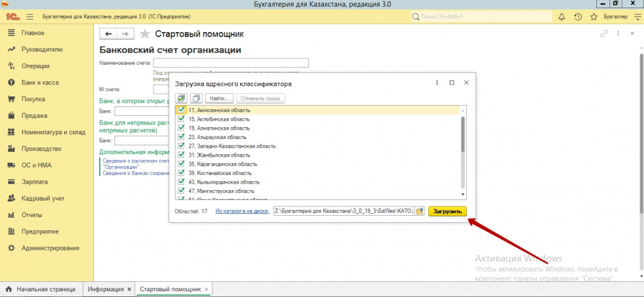Open the 1C main hamburger menu
644x297 pixels.
click(x=30, y=17)
